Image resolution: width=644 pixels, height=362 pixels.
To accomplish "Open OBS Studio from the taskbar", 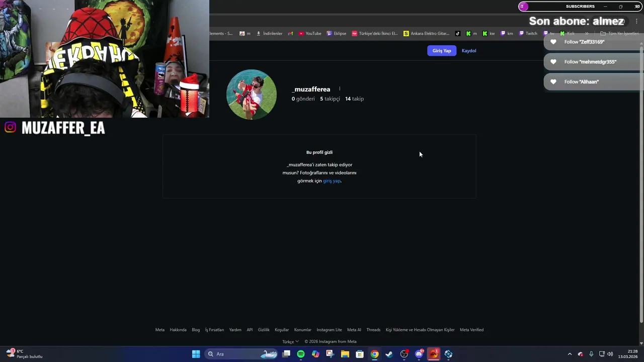I will click(404, 354).
